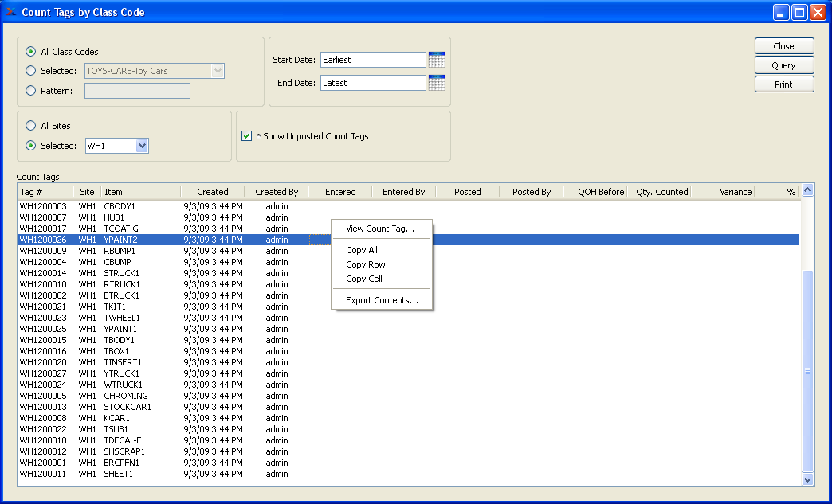Select Copy All in the context menu
This screenshot has height=504, width=832.
click(x=362, y=250)
